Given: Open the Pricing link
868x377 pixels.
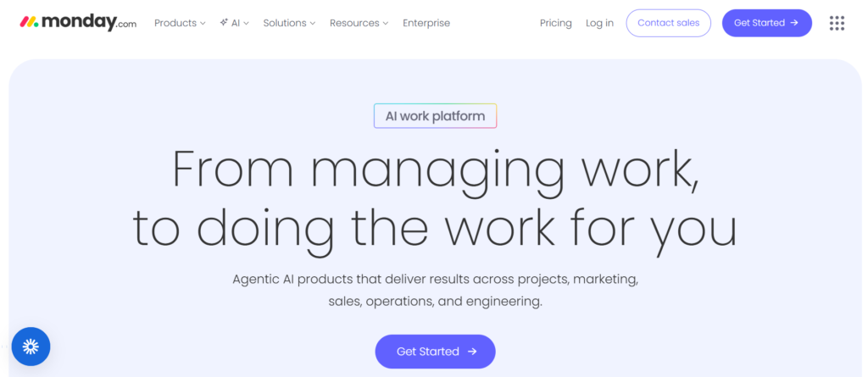Looking at the screenshot, I should click(x=555, y=23).
